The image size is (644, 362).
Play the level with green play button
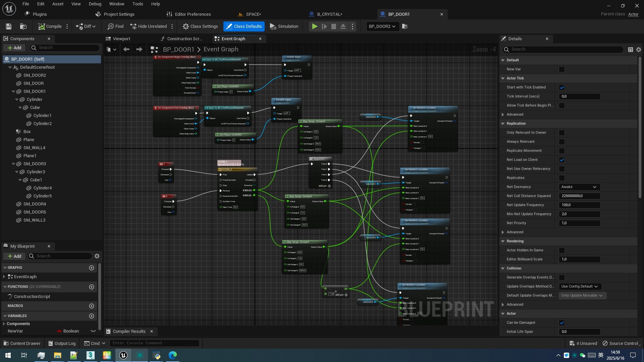tap(314, 26)
